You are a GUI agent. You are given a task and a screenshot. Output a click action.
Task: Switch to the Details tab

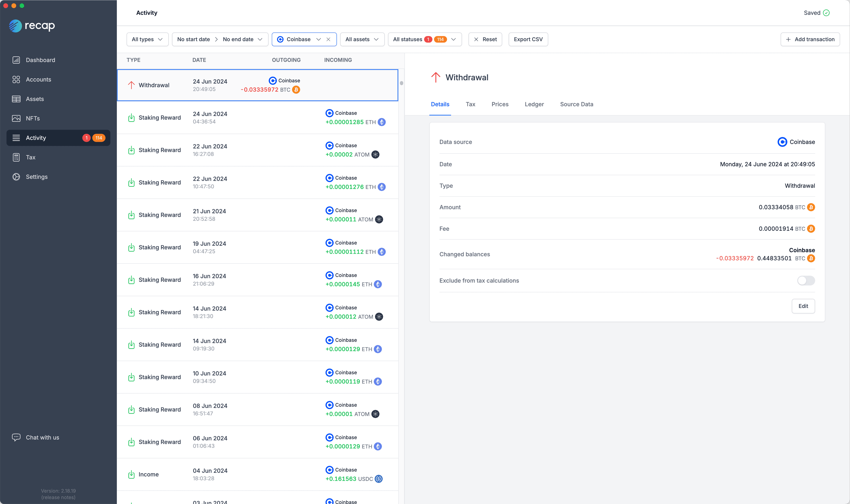pyautogui.click(x=440, y=104)
